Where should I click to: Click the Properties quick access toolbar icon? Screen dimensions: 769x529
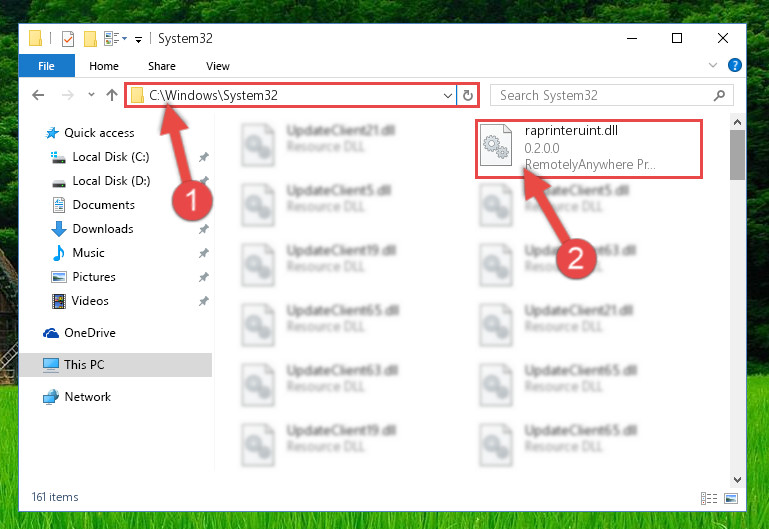pyautogui.click(x=68, y=39)
